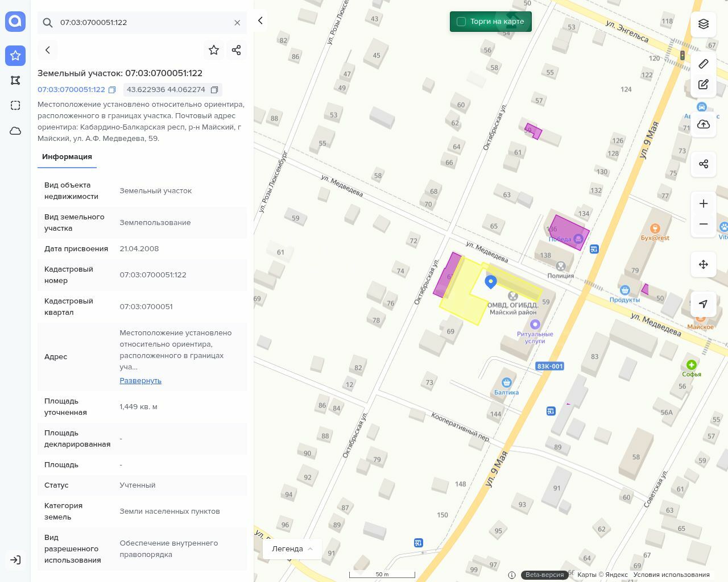Open the favorites section in sidebar

tap(15, 55)
